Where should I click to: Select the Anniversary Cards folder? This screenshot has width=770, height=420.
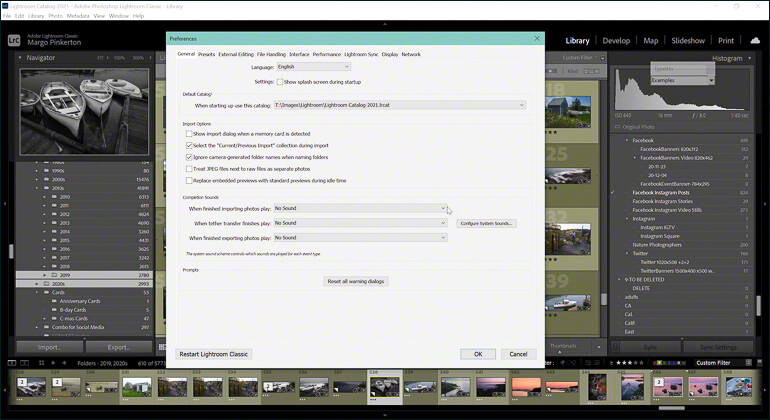80,301
